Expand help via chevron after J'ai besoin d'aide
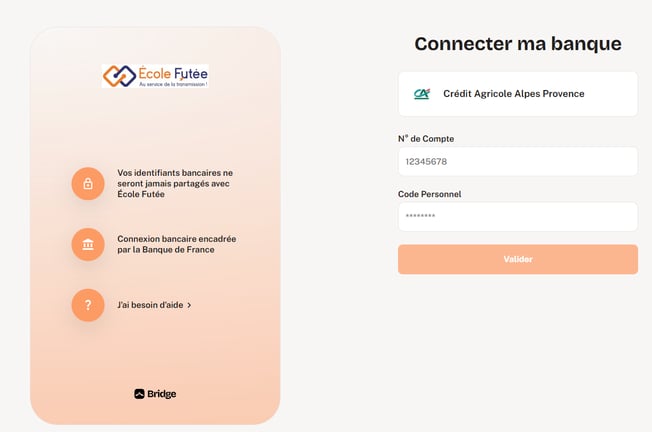The image size is (652, 432). click(189, 305)
